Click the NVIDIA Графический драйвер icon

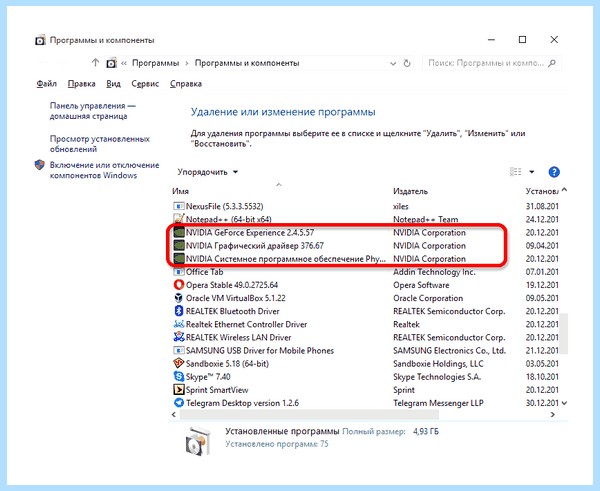coord(178,245)
